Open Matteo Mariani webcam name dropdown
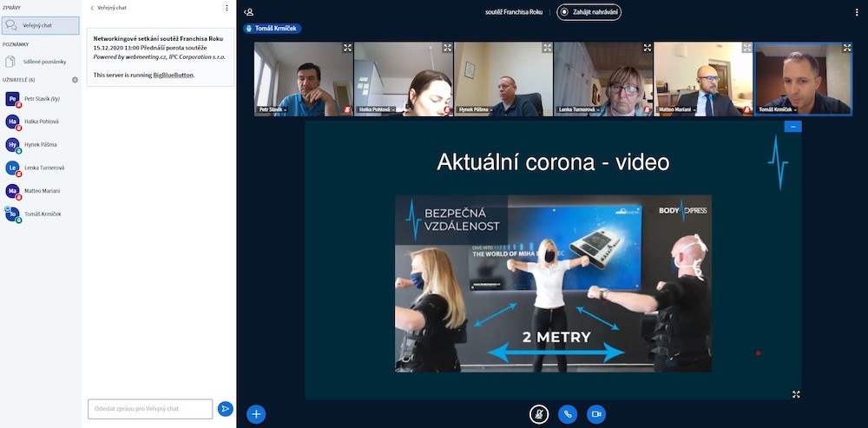868x428 pixels. tap(675, 109)
